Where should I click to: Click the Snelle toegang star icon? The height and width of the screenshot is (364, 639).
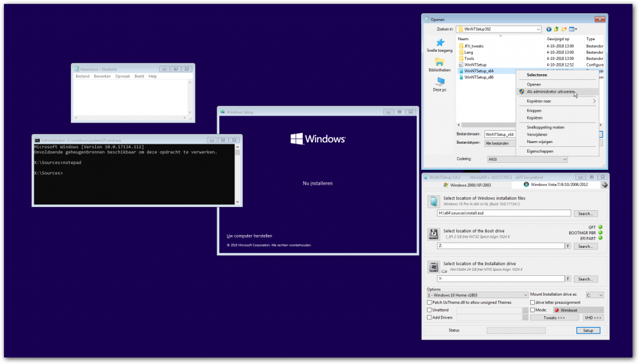[440, 42]
